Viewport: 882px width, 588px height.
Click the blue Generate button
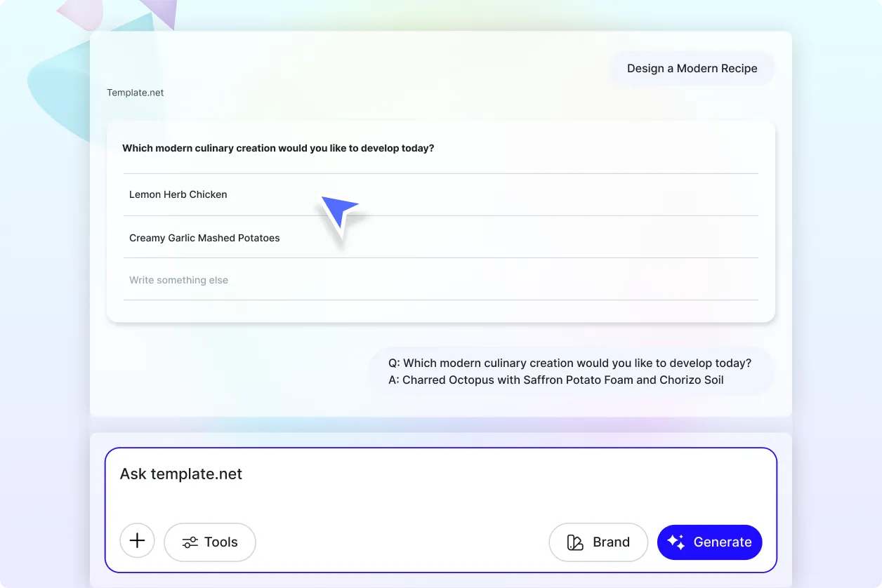point(709,542)
